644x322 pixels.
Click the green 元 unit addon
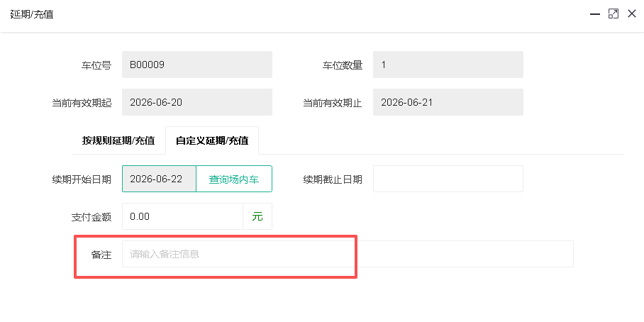(x=257, y=216)
